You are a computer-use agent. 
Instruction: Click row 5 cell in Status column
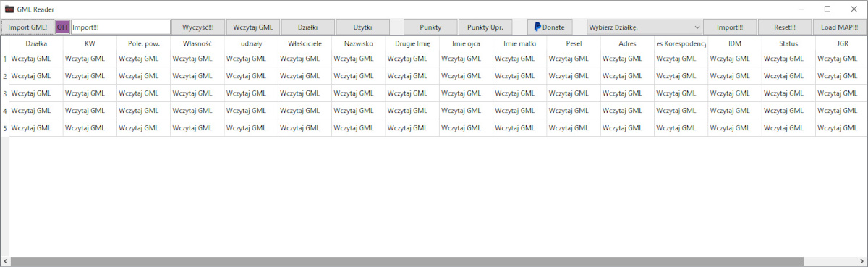[788, 128]
